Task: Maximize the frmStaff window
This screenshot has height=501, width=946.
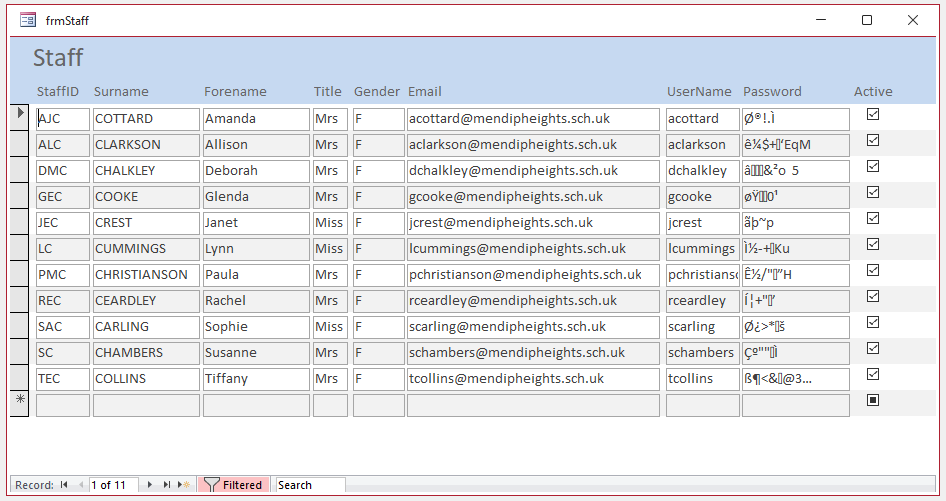Action: 867,21
